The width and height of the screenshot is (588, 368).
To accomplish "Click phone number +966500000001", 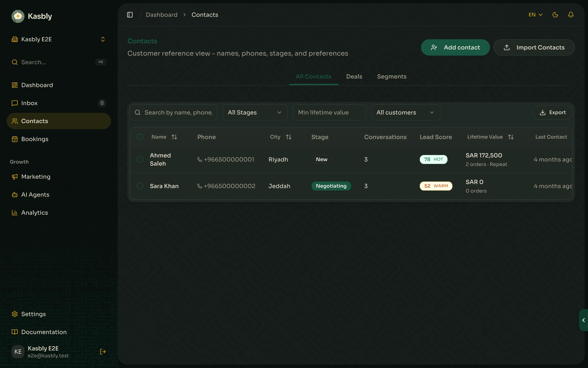I will 229,159.
